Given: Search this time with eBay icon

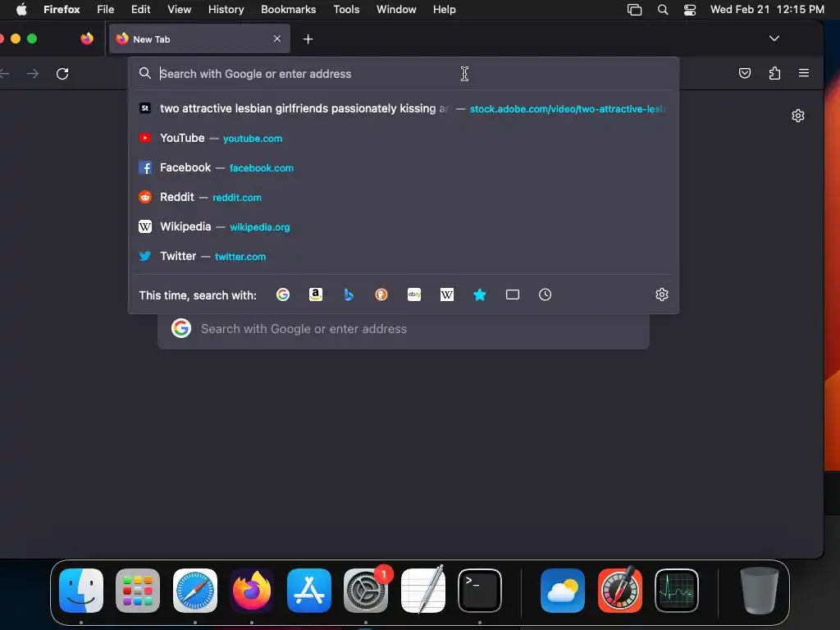Looking at the screenshot, I should 414,294.
